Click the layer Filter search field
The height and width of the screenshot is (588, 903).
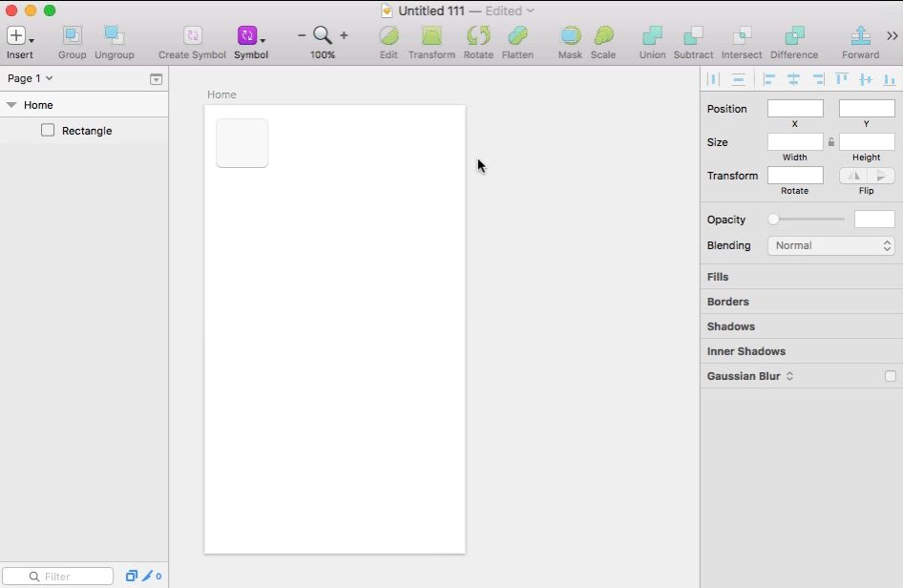point(57,577)
